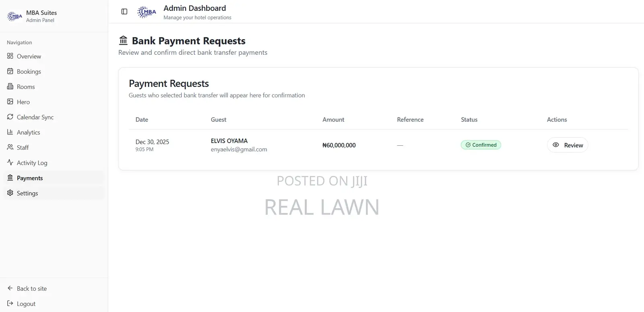
Task: Click the Status column header
Action: (469, 120)
